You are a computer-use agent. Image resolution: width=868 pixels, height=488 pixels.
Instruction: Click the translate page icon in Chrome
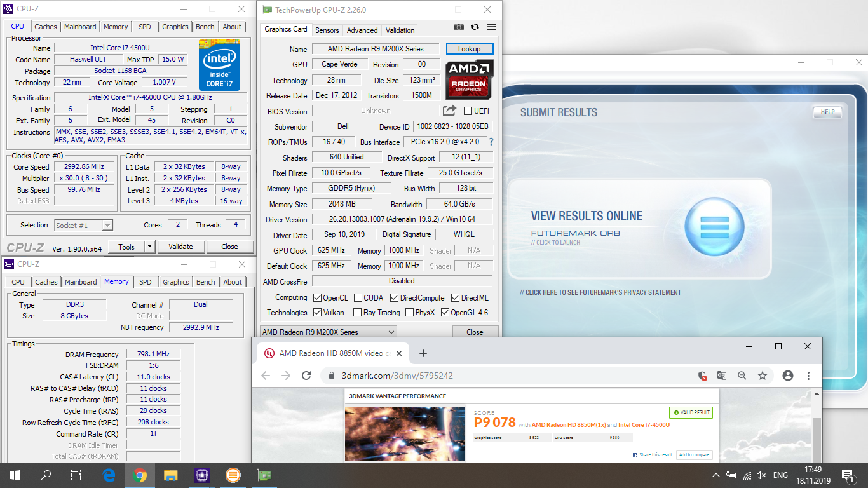[x=722, y=376]
